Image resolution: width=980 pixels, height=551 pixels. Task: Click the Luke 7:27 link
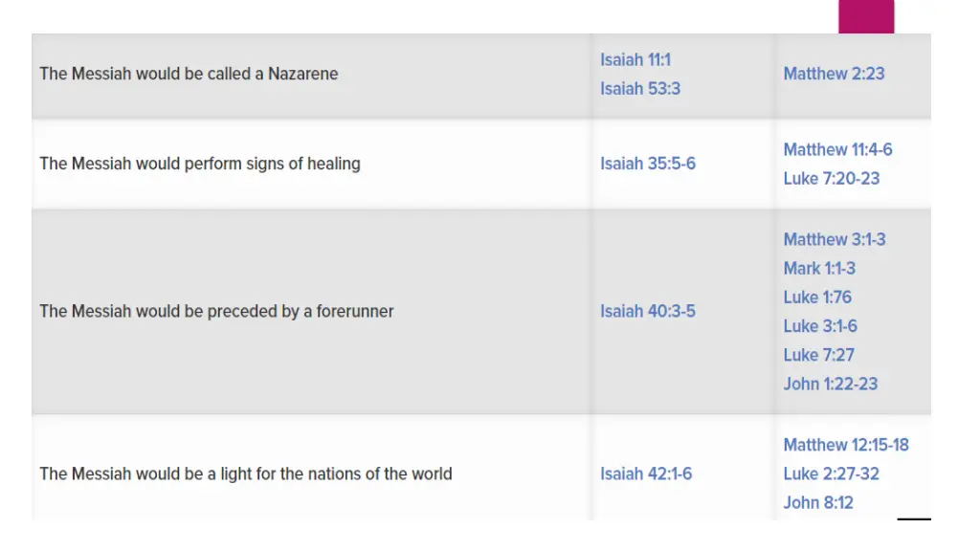[819, 355]
